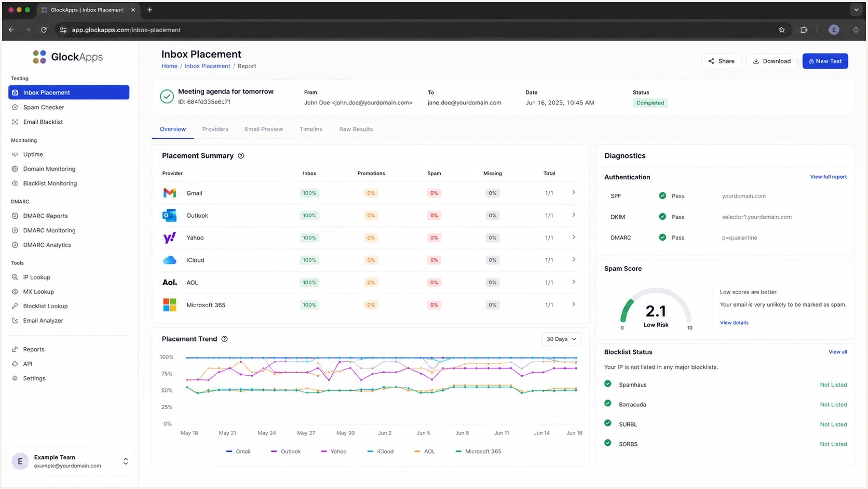
Task: Click the Placement Summary help icon
Action: tap(241, 156)
